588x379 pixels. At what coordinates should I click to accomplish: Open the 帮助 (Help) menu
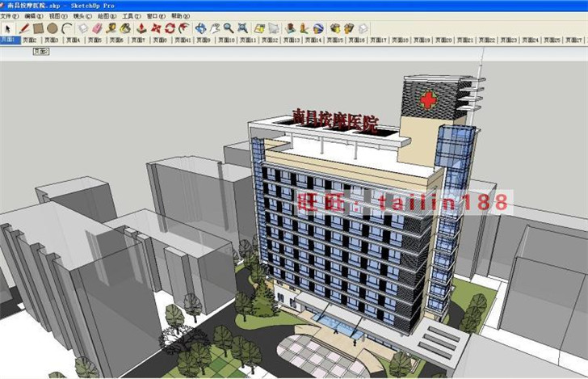[181, 16]
